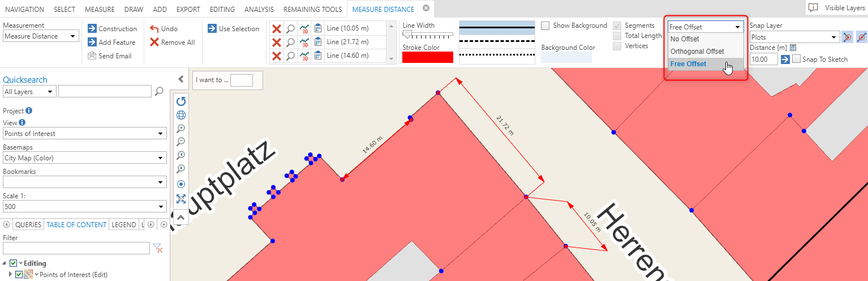Open the panel tabs list dropdown
Screen dimensions: 868x281
[164, 224]
